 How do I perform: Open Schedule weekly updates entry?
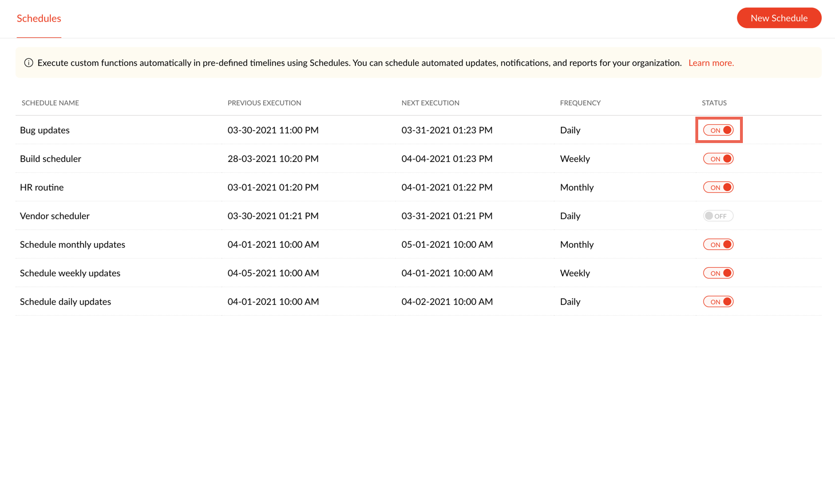click(70, 273)
